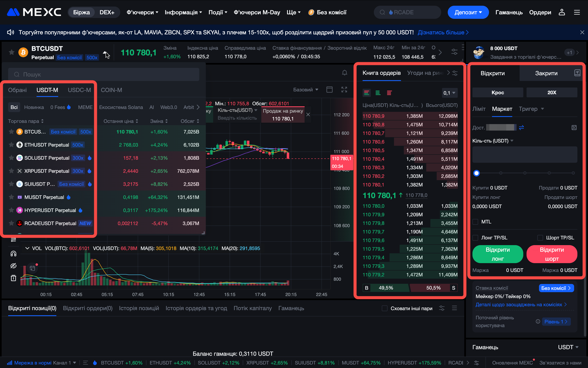The image size is (588, 368).
Task: Open order book settings sliders icon
Action: tap(455, 73)
